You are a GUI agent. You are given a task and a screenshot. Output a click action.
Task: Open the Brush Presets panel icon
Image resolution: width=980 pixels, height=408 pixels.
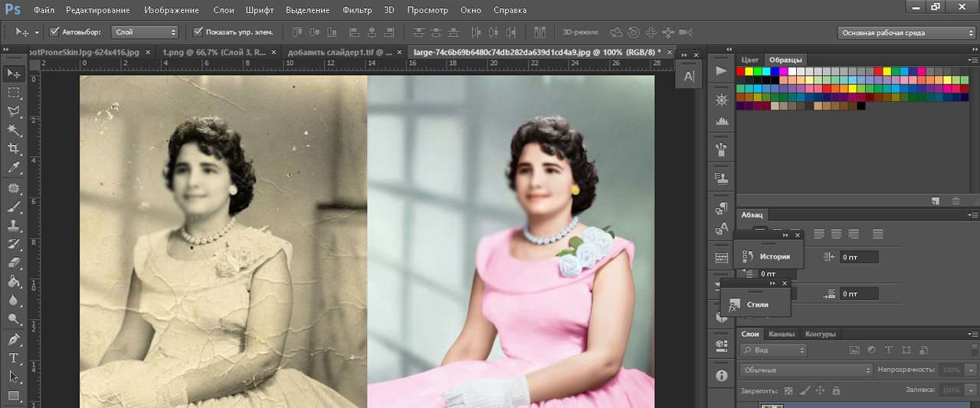coord(721,149)
